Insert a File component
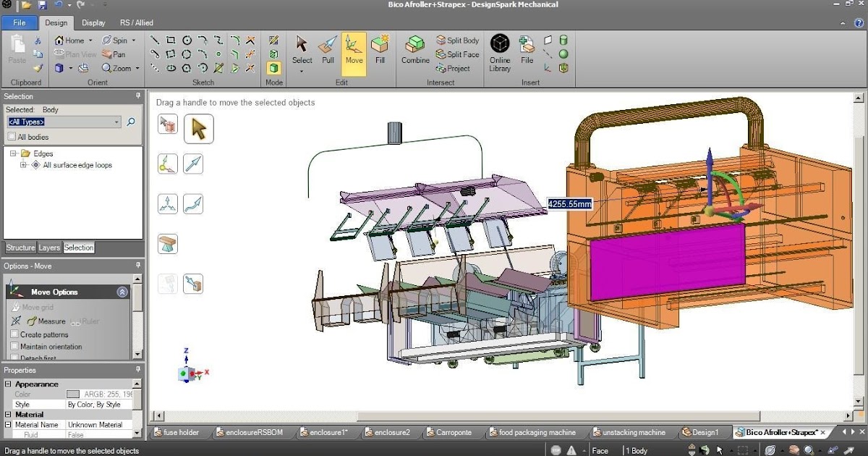 click(527, 52)
